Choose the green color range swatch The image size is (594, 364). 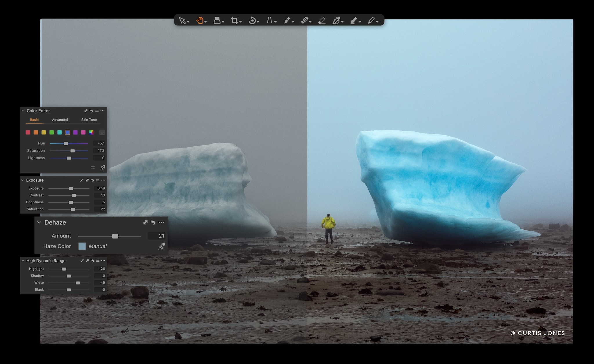[52, 132]
